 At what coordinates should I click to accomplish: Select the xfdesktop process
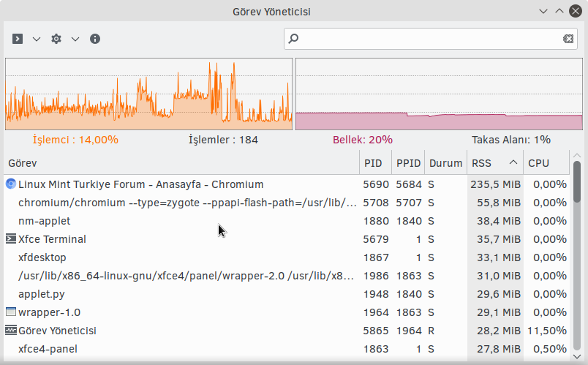[287, 257]
